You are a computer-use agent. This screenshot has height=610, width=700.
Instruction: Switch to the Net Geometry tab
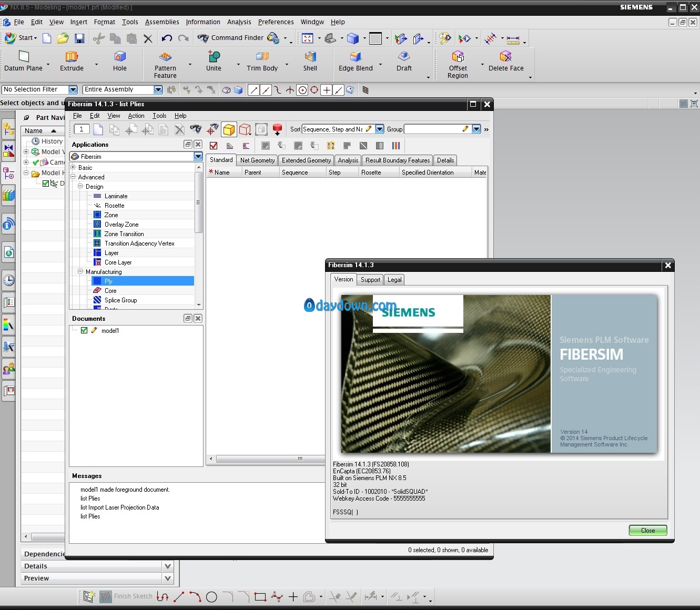coord(257,160)
